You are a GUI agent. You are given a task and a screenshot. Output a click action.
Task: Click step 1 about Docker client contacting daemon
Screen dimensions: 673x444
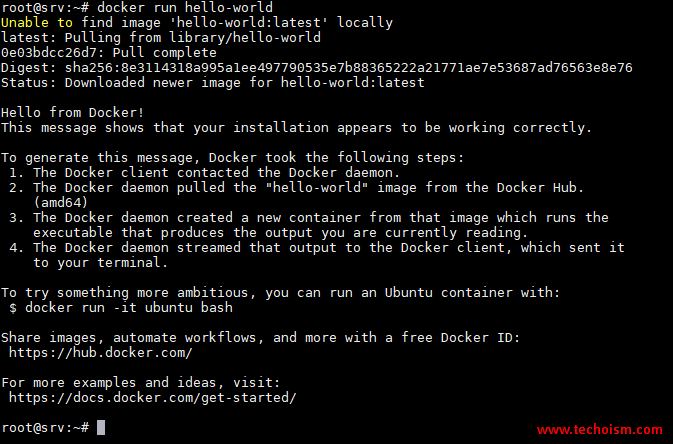pyautogui.click(x=204, y=173)
